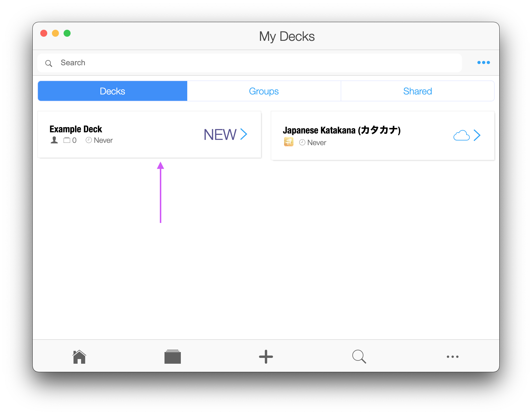This screenshot has height=415, width=532.
Task: Open the Example Deck entry
Action: 76,129
